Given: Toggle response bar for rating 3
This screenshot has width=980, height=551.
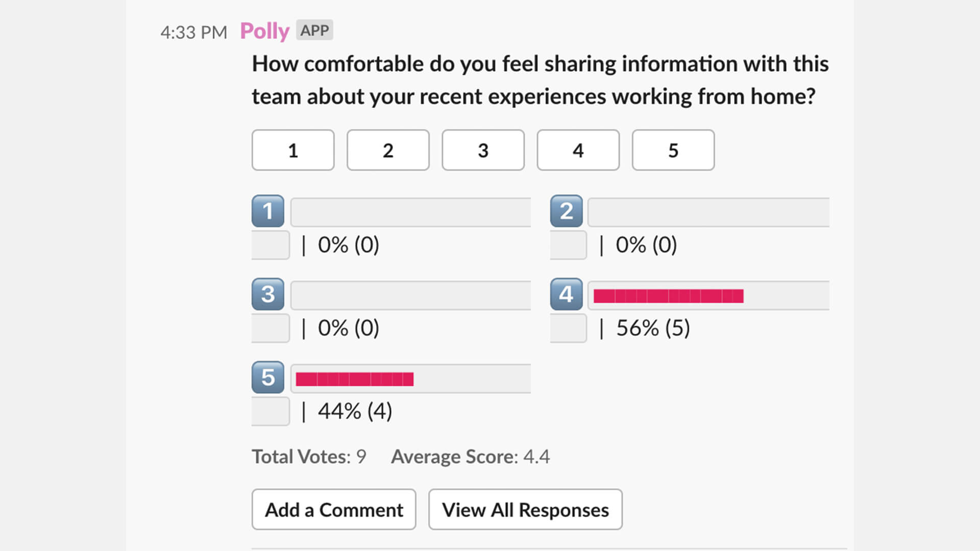Looking at the screenshot, I should click(411, 294).
